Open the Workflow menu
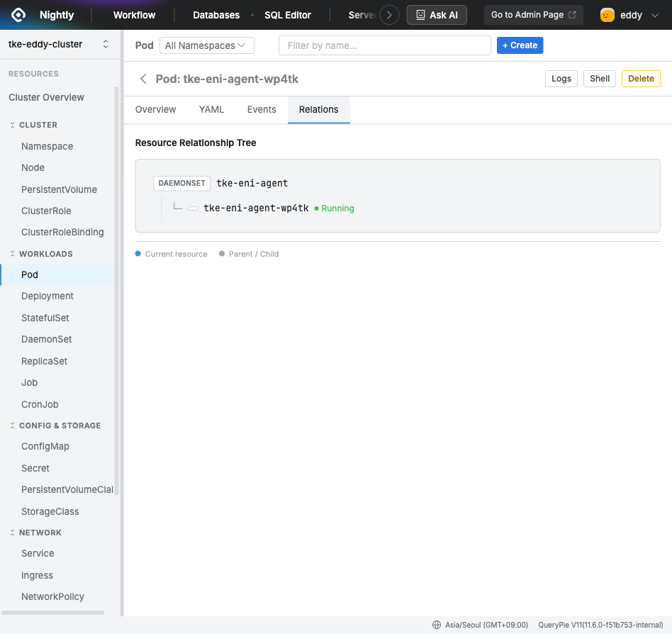 tap(134, 15)
